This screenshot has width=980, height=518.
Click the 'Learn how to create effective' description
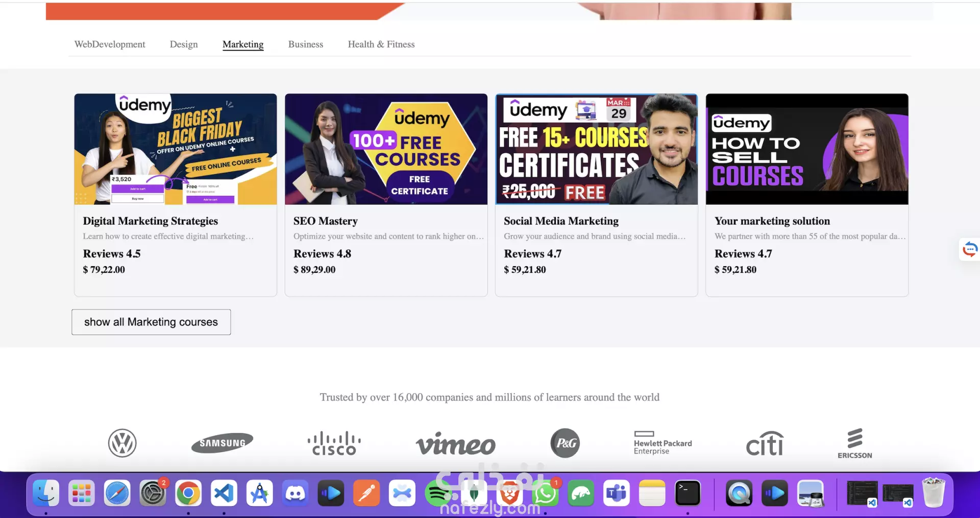coord(168,236)
